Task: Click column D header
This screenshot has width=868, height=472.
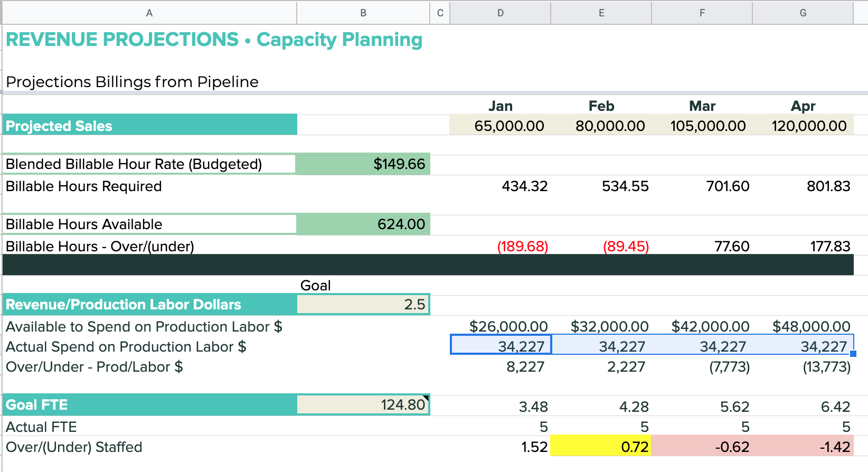Action: tap(500, 13)
